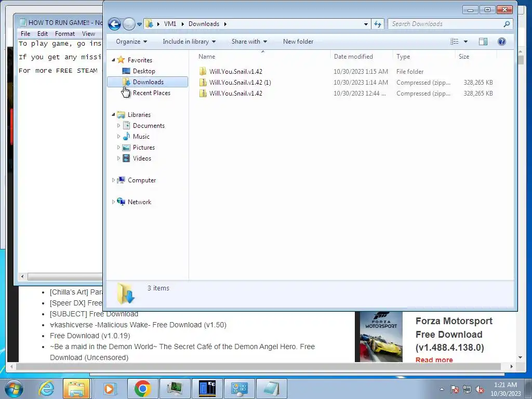This screenshot has width=532, height=399.
Task: Open the address bar history dropdown
Action: [x=366, y=24]
